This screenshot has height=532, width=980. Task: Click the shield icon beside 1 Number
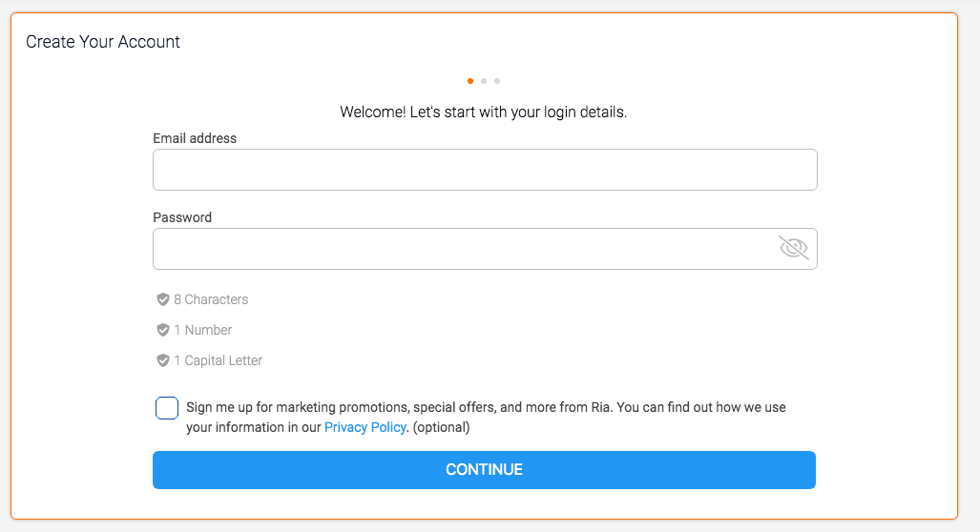coord(163,330)
